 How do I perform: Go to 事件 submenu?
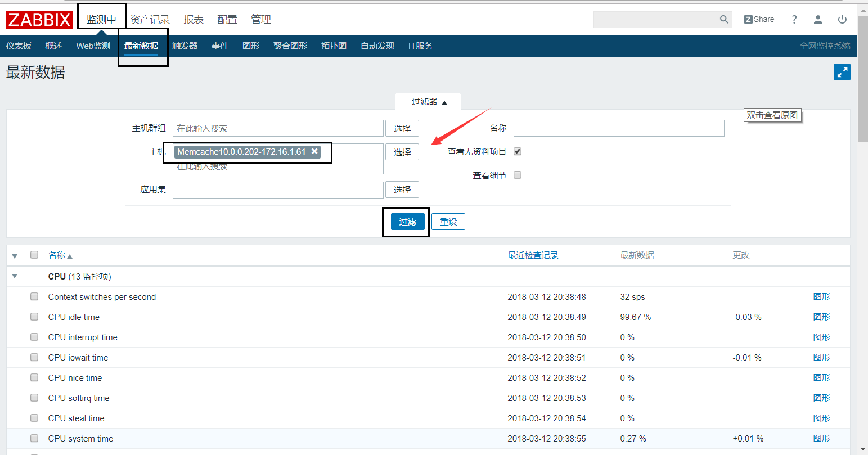(x=220, y=46)
